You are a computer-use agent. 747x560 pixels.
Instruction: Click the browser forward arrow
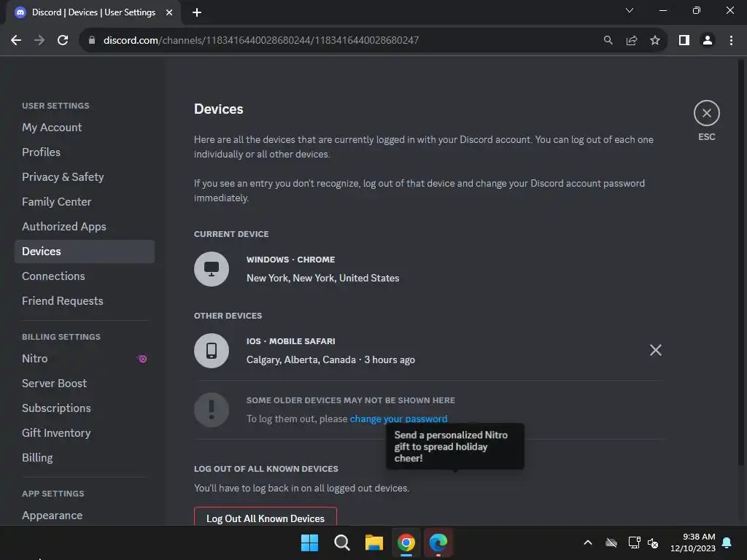[39, 40]
